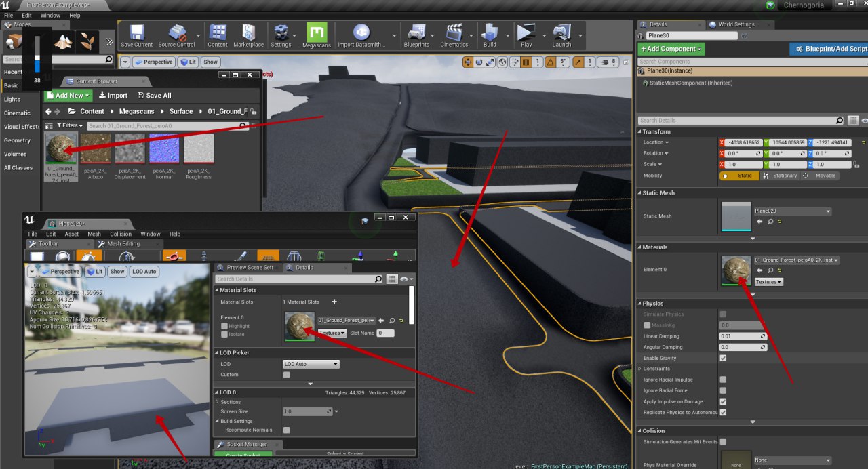The width and height of the screenshot is (868, 469).
Task: Select the Landscape mode icon
Action: pyautogui.click(x=64, y=43)
